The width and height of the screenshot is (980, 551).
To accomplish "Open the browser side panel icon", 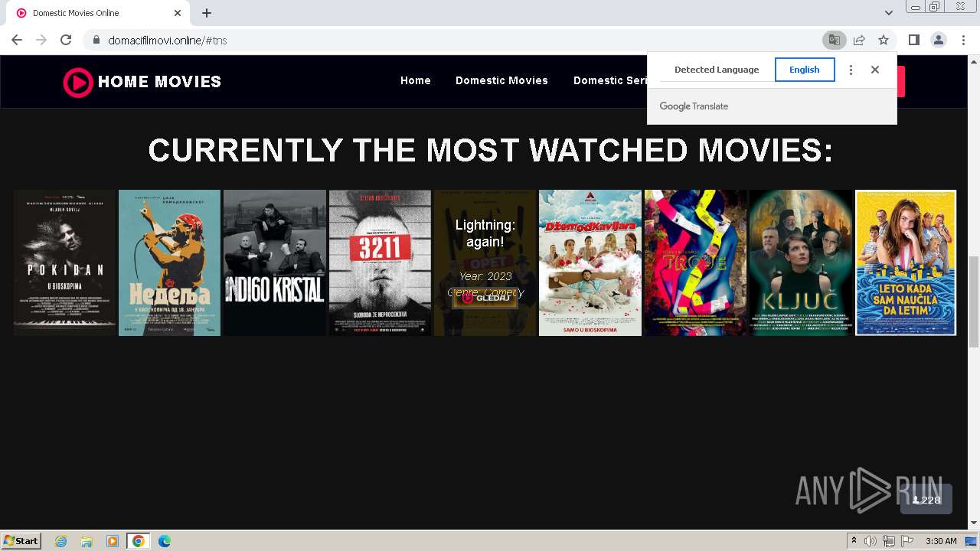I will tap(913, 40).
